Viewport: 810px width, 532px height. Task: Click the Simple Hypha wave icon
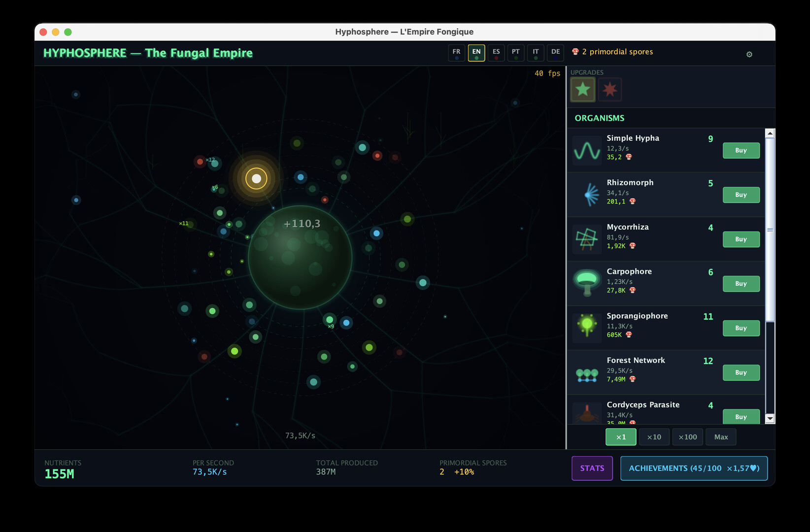pyautogui.click(x=587, y=150)
